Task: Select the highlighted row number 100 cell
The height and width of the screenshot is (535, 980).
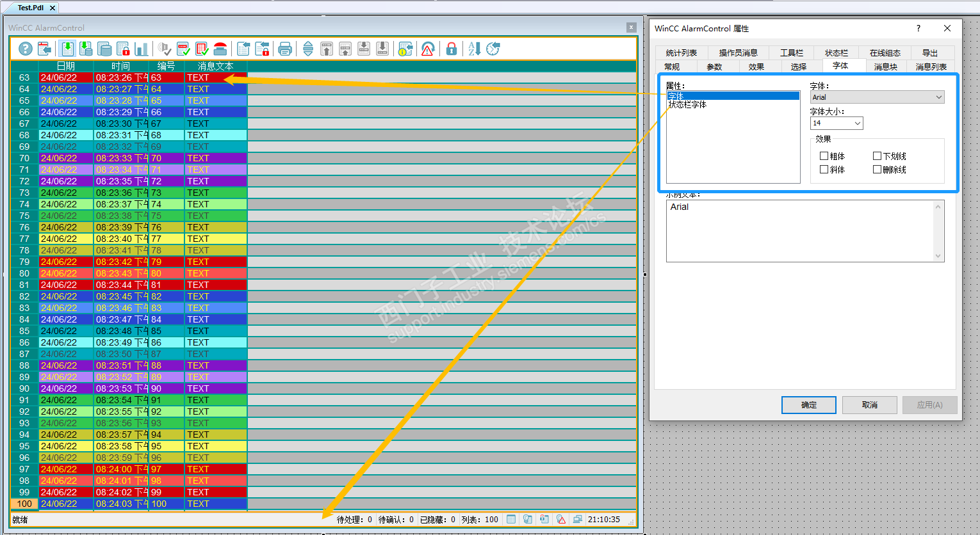Action: 24,504
